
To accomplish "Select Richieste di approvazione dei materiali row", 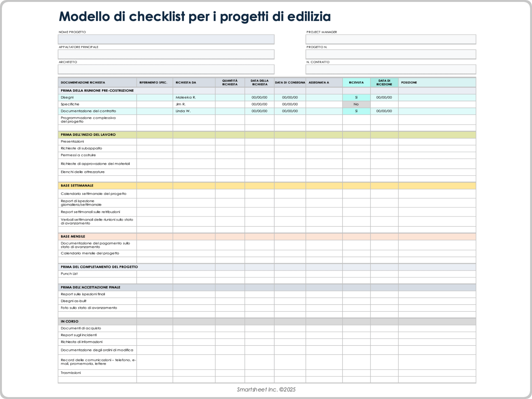I will point(267,164).
